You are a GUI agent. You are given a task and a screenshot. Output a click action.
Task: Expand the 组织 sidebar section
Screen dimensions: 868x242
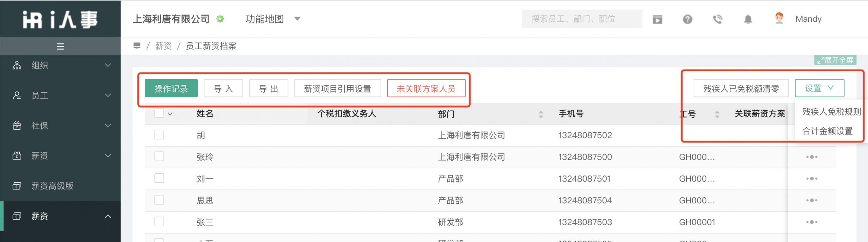point(60,65)
